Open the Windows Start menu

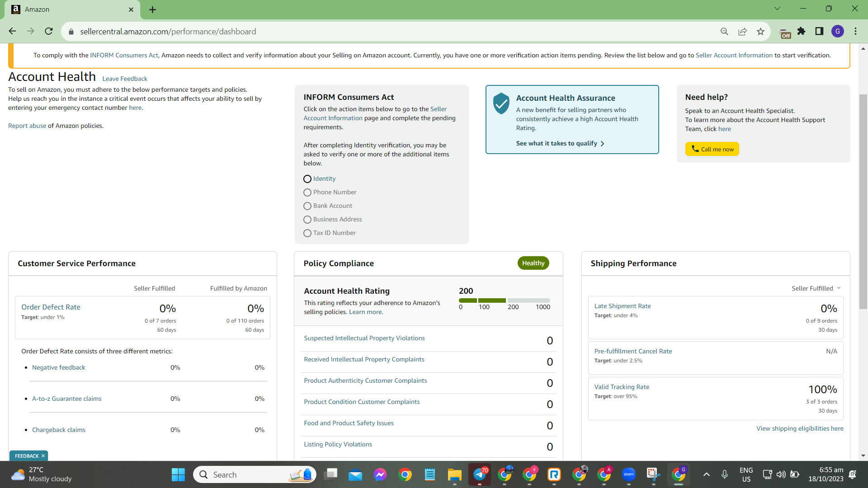(178, 474)
